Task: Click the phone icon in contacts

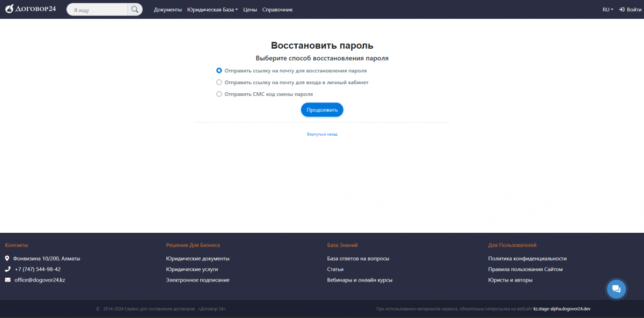Action: coord(8,269)
